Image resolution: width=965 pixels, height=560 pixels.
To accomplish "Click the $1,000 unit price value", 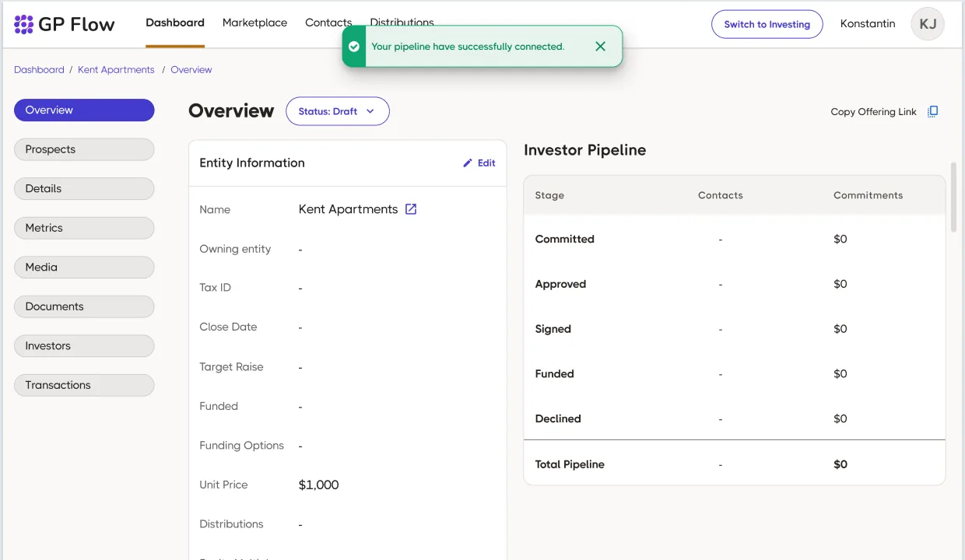I will (x=319, y=485).
